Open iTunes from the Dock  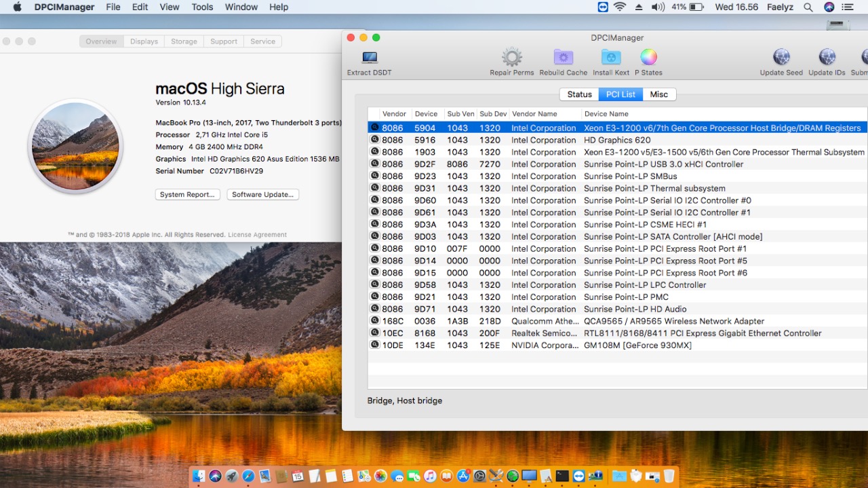[x=430, y=476]
